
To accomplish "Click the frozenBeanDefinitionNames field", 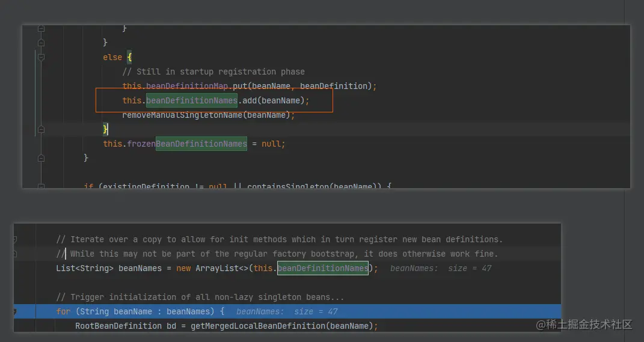I will pos(187,144).
